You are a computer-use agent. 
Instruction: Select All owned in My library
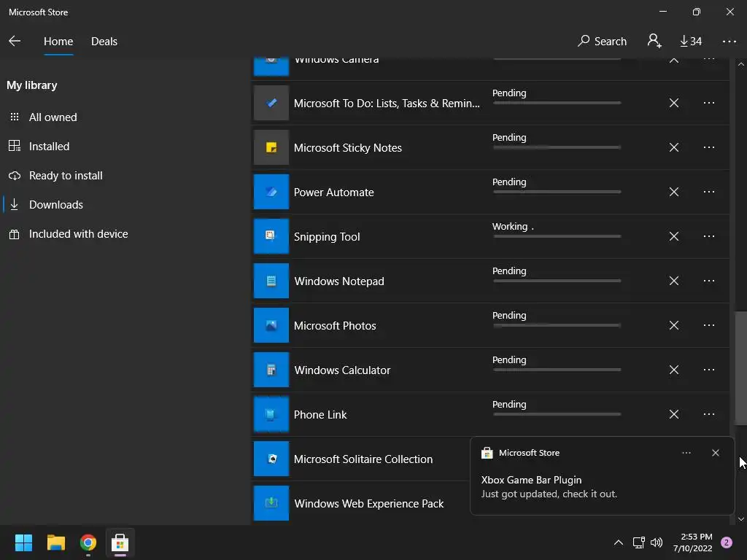click(53, 117)
